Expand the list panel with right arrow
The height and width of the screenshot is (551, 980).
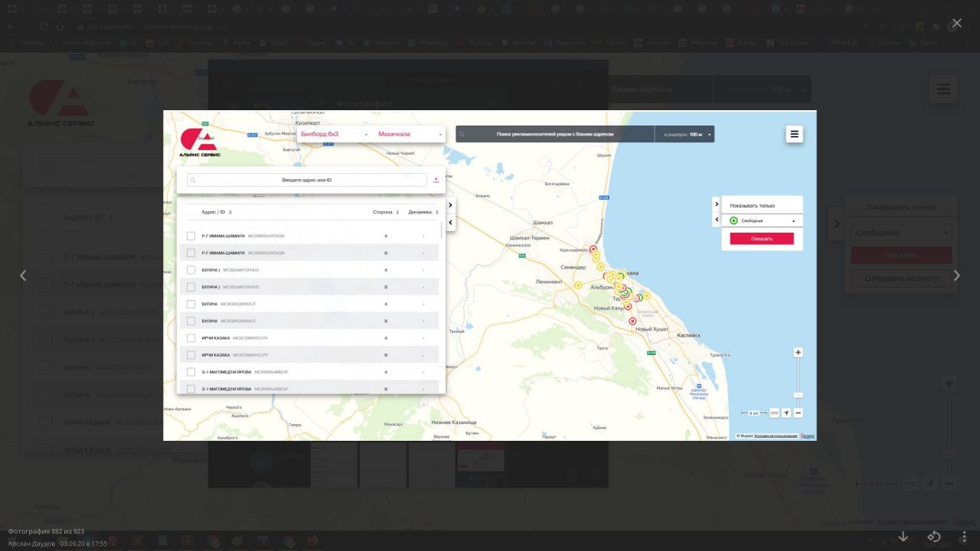450,205
